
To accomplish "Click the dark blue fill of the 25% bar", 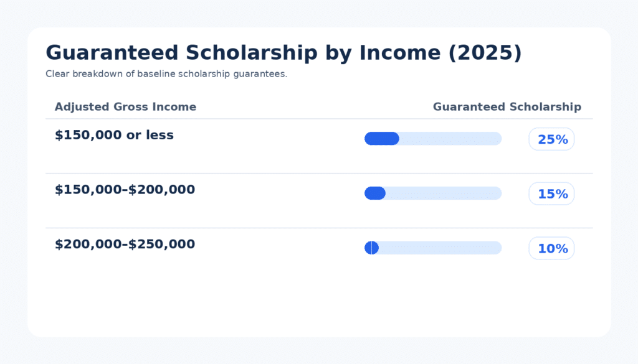I will pyautogui.click(x=381, y=139).
